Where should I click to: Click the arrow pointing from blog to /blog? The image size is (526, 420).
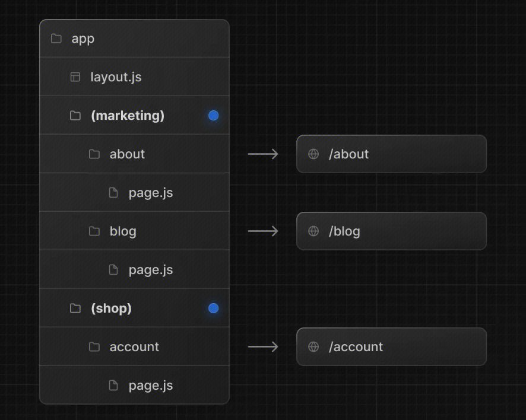pyautogui.click(x=263, y=231)
